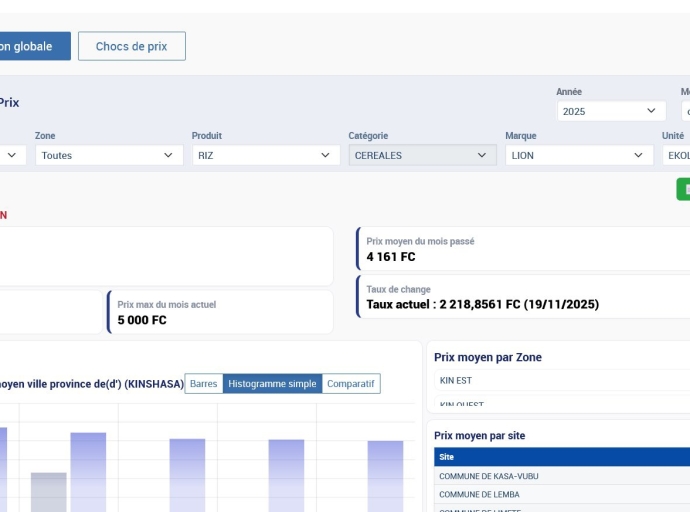Image resolution: width=690 pixels, height=512 pixels.
Task: Click the Site column header
Action: (x=561, y=457)
